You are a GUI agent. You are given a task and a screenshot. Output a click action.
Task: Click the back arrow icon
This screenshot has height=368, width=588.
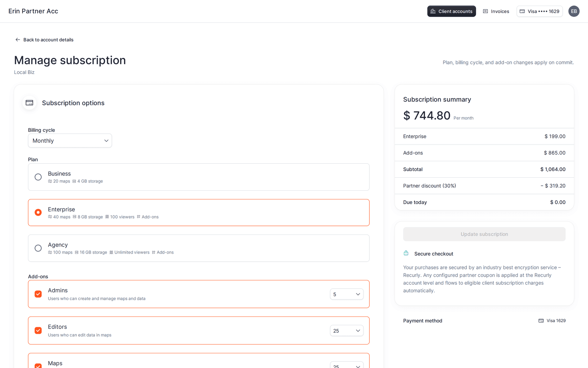click(18, 40)
